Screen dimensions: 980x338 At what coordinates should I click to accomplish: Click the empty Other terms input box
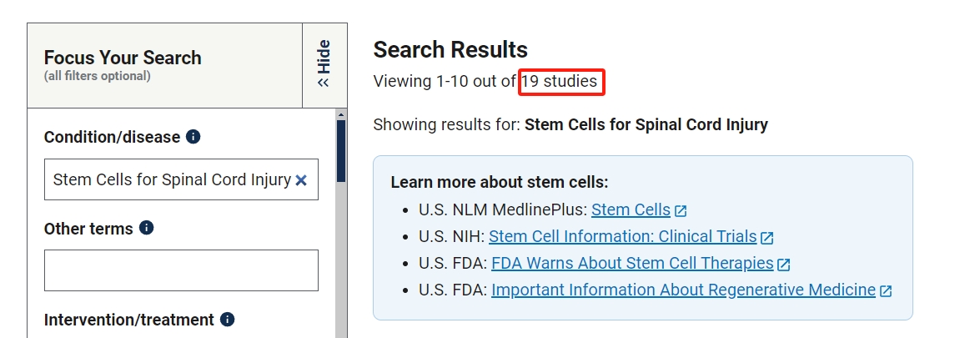click(181, 270)
